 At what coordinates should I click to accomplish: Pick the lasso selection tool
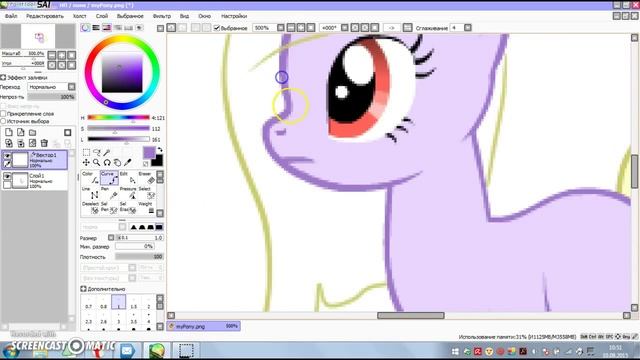click(x=97, y=152)
